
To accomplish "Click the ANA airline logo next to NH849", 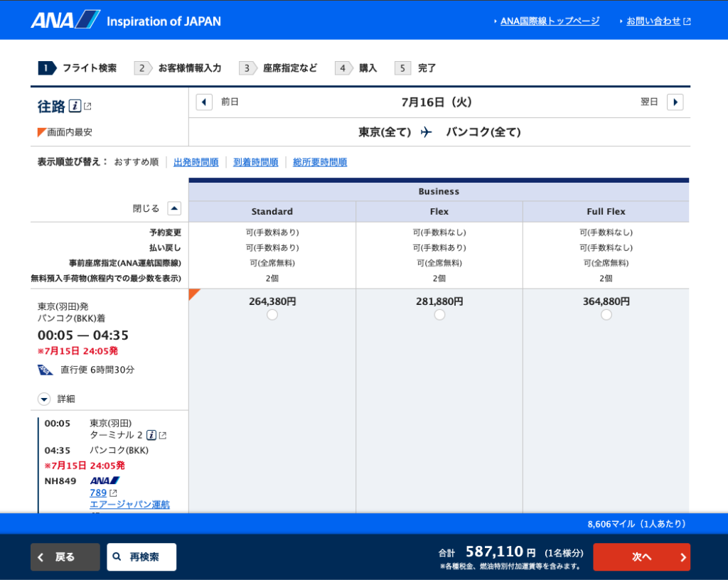I will [105, 480].
